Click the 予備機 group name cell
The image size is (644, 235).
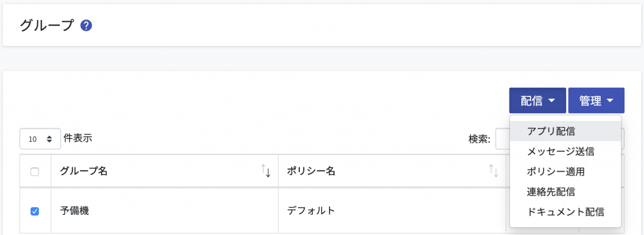point(165,211)
